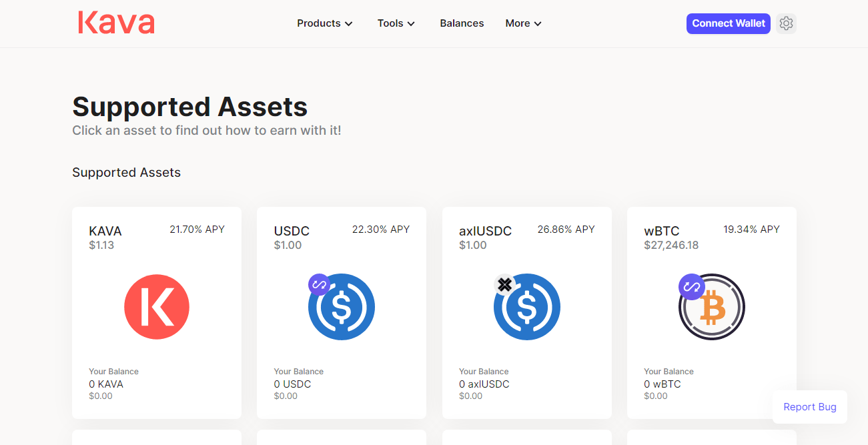The height and width of the screenshot is (445, 868).
Task: Click the 'Click an asset to find out' subtitle
Action: [207, 130]
